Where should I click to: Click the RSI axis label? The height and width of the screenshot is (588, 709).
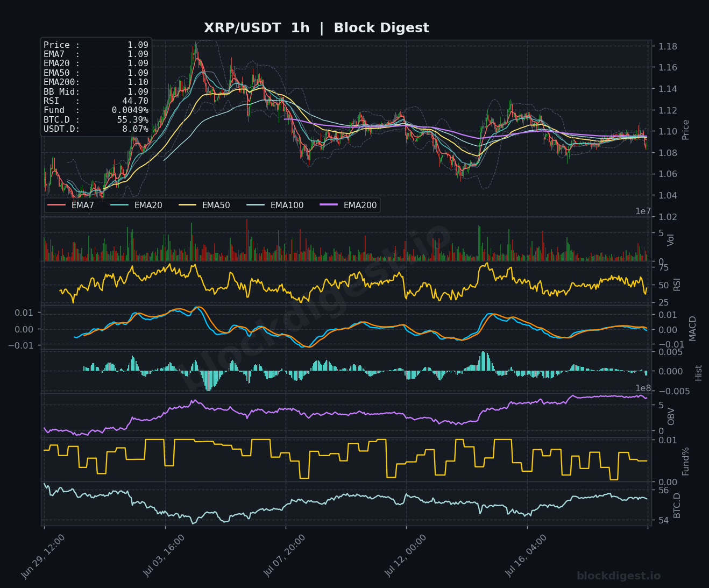pos(677,284)
